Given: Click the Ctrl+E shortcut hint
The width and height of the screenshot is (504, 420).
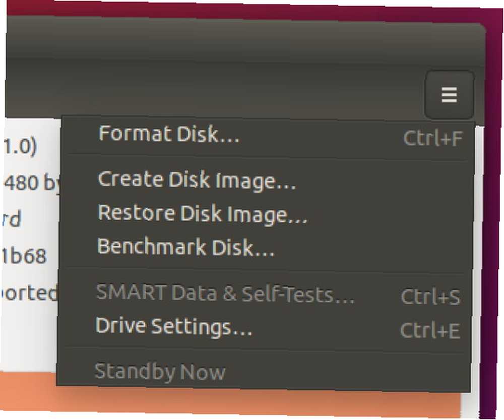Looking at the screenshot, I should tap(430, 330).
